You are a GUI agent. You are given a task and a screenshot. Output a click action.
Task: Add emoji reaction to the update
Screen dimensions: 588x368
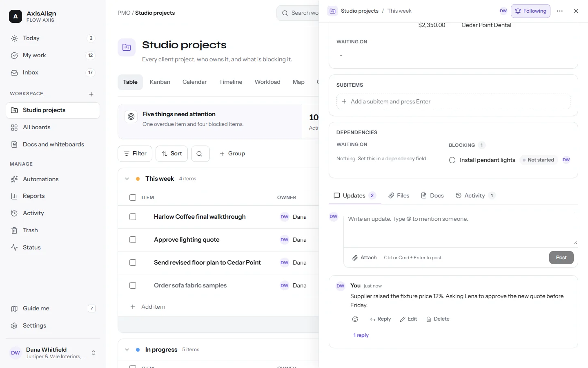[x=355, y=319]
